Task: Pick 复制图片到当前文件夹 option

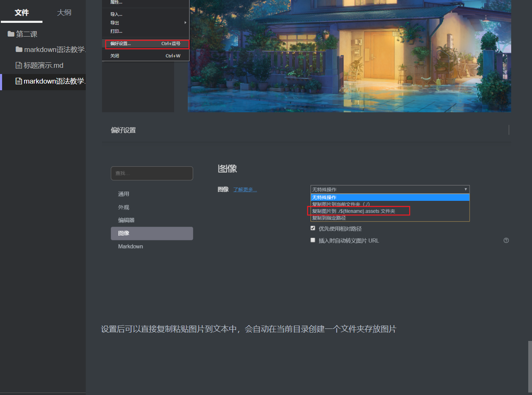Action: coord(341,204)
